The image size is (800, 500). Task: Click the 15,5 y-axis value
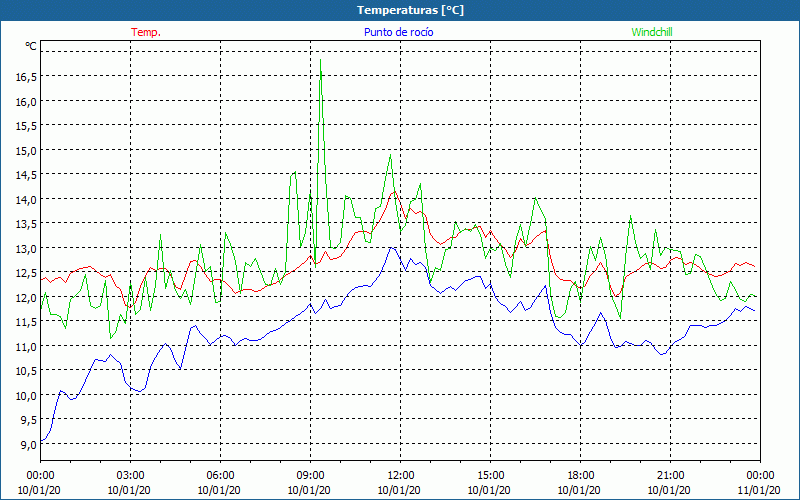click(x=27, y=126)
